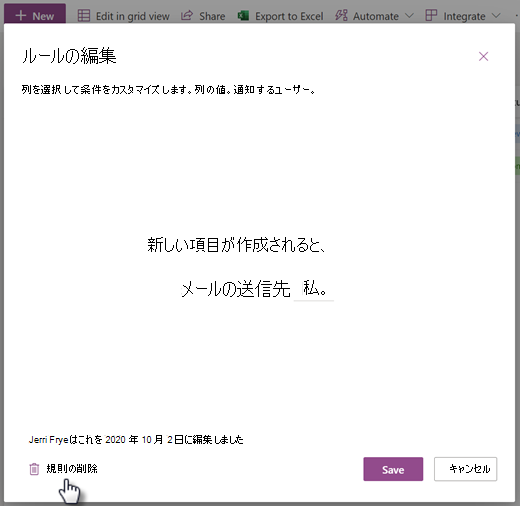The width and height of the screenshot is (520, 506).
Task: Open Edit in grid view
Action: pos(123,16)
